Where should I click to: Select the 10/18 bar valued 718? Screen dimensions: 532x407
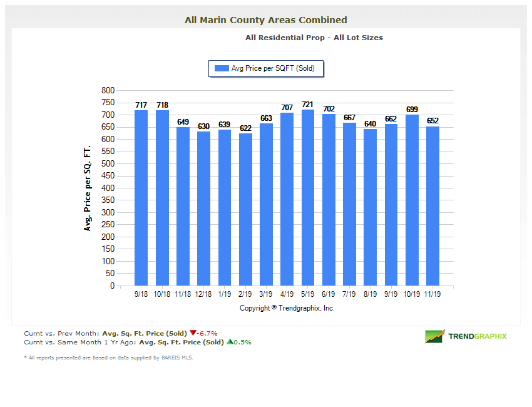(x=162, y=198)
